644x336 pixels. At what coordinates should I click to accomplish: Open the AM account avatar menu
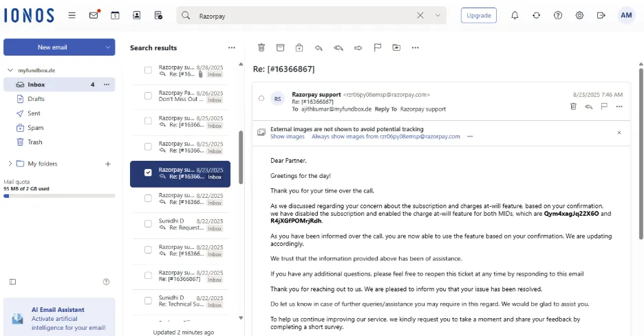(626, 16)
